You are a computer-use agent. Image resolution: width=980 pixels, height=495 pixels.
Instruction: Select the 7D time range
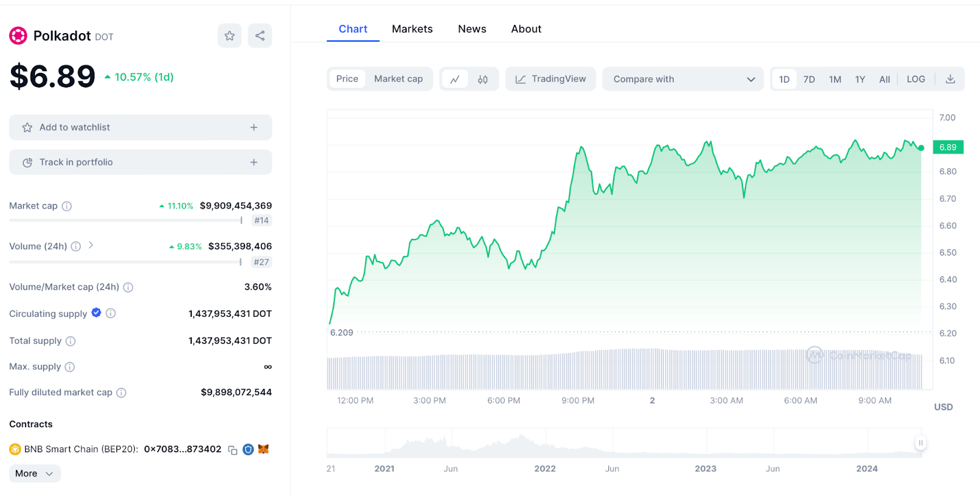(x=809, y=80)
